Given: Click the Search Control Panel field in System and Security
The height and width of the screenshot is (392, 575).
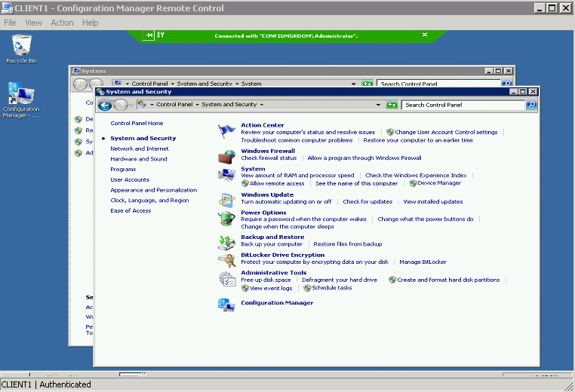Looking at the screenshot, I should [x=463, y=105].
